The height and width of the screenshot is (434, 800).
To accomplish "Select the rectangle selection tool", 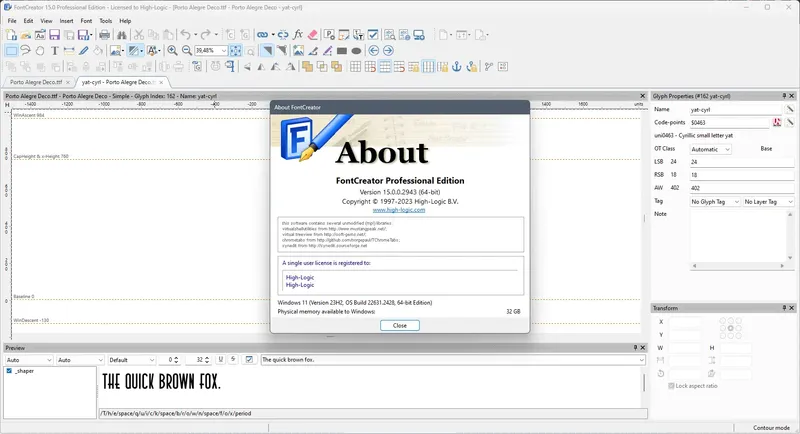I will (11, 50).
